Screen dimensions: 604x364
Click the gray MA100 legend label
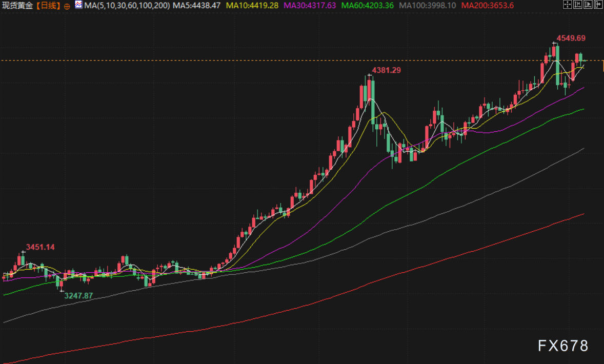(427, 6)
